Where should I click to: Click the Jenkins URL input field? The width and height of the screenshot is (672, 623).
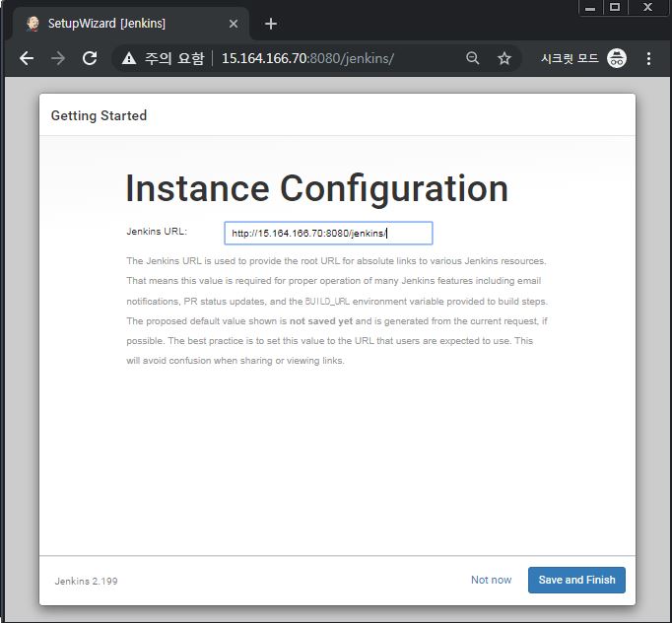pyautogui.click(x=328, y=234)
